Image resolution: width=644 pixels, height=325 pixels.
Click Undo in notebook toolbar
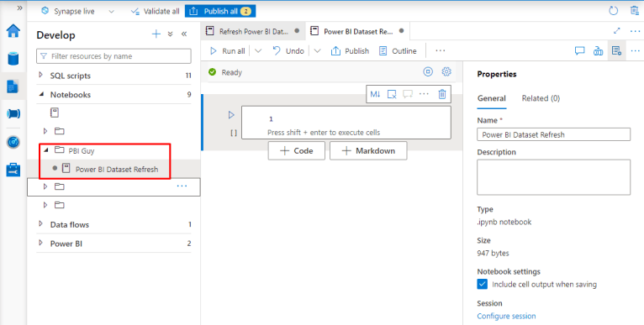(x=288, y=51)
